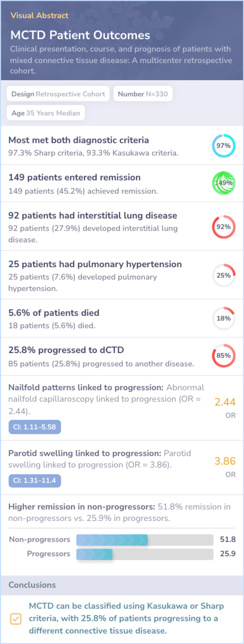
Task: Click the CI: 1.31–11.4 badge
Action: pos(35,480)
